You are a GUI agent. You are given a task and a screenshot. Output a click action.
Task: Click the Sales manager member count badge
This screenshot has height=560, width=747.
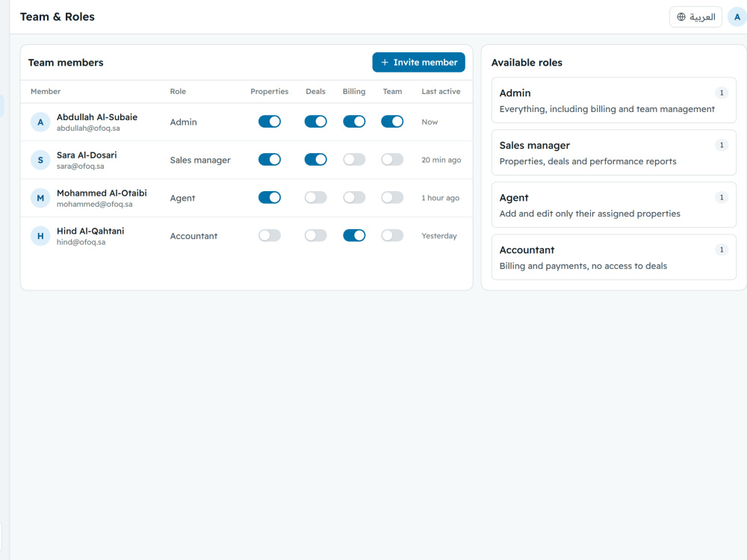coord(722,146)
